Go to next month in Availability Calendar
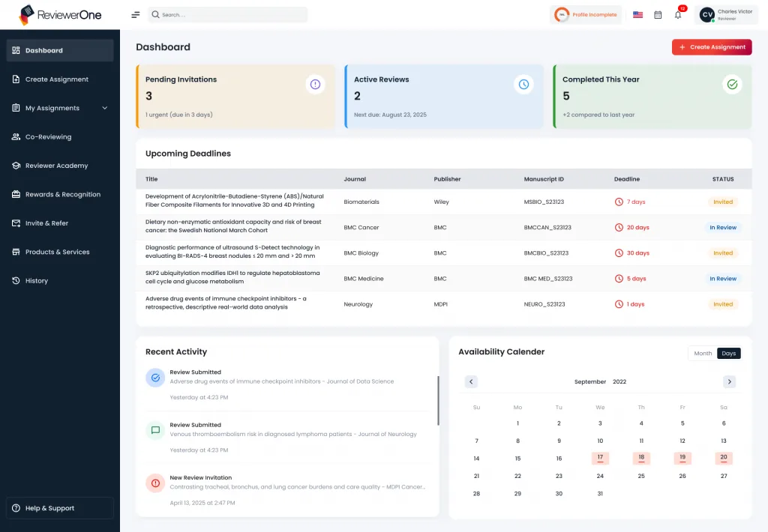768x532 pixels. click(729, 381)
